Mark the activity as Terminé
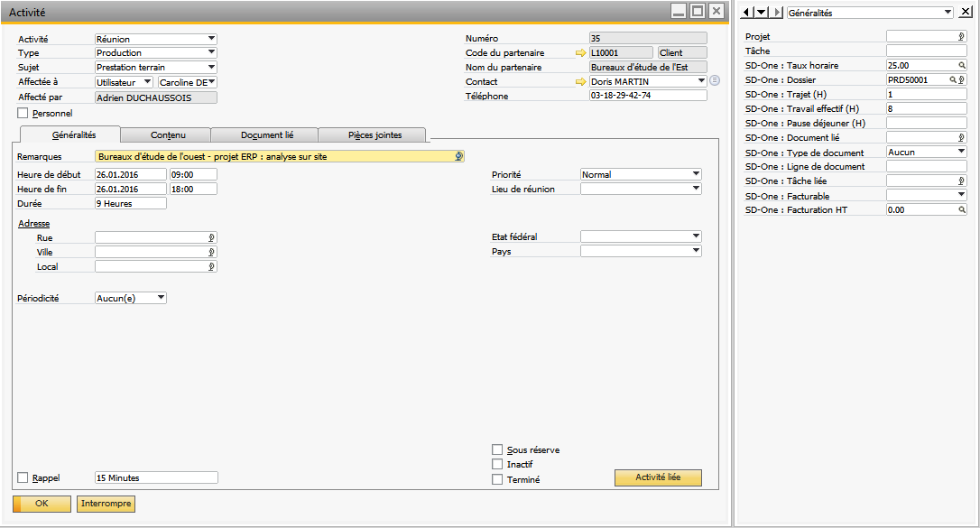This screenshot has width=980, height=528. (x=497, y=480)
